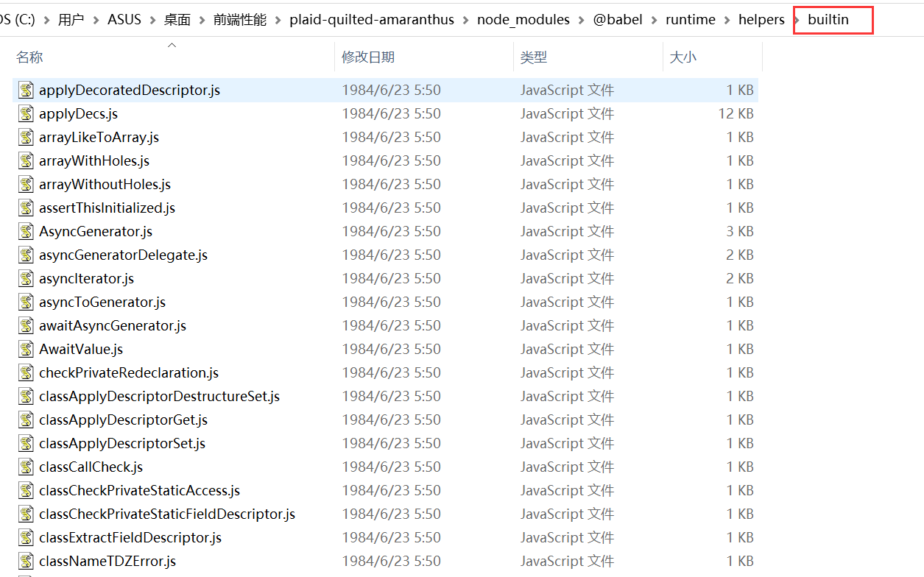Screen dimensions: 924x577
Task: Expand the arrow after node_modules in the path
Action: coord(582,20)
